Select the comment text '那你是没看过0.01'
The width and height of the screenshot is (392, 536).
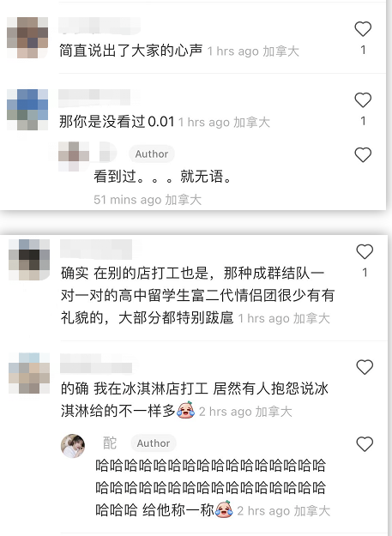[117, 122]
